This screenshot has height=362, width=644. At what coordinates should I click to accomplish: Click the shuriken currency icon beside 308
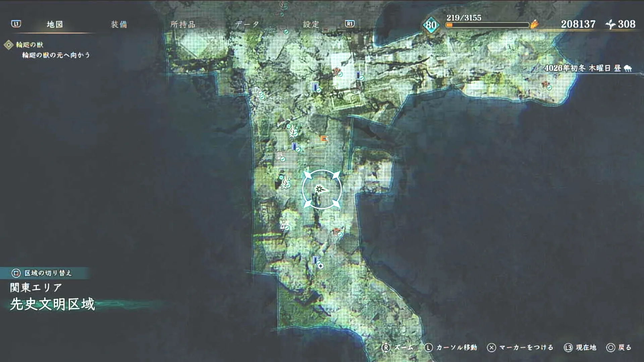click(x=610, y=24)
